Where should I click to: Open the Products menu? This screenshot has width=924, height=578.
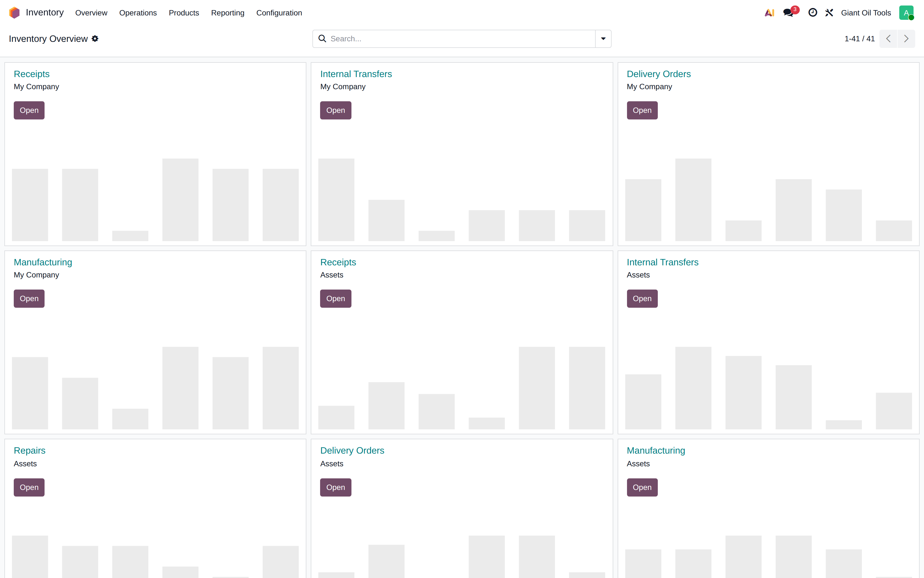point(184,13)
